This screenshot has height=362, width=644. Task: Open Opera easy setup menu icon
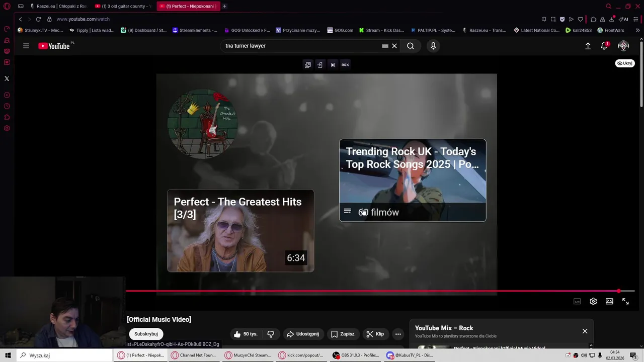click(637, 19)
